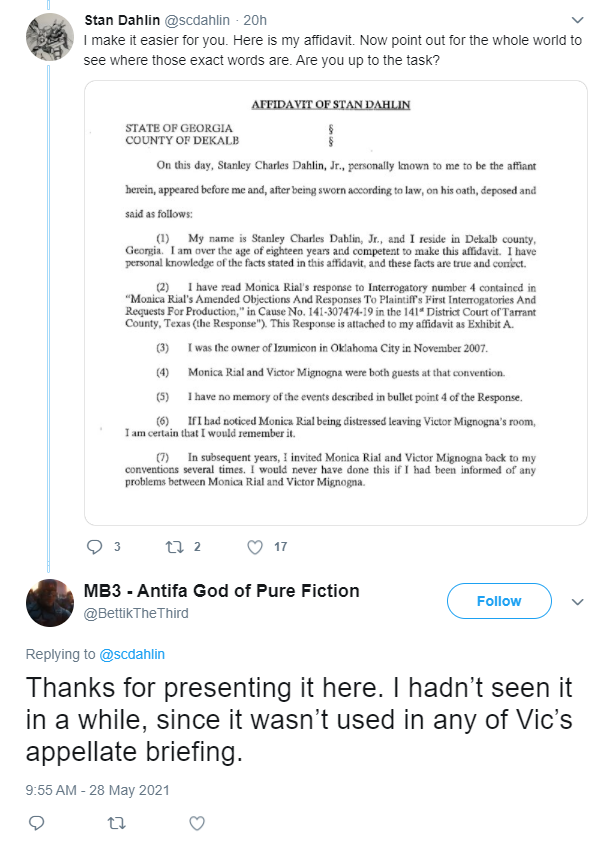Expand options chevron on Stan Dahlin's tweet

coord(578,20)
